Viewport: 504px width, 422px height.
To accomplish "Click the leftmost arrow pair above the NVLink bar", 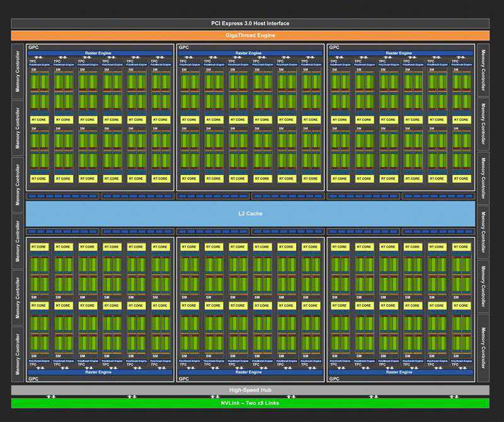I will pos(51,397).
